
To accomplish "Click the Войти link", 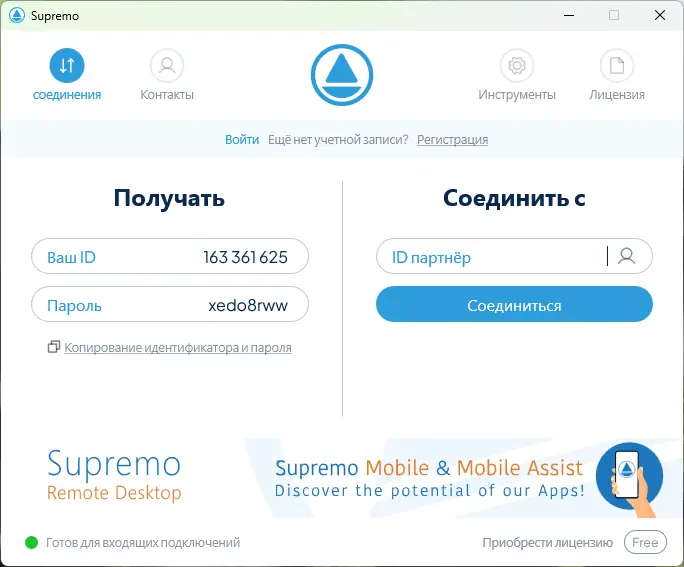I will [242, 140].
